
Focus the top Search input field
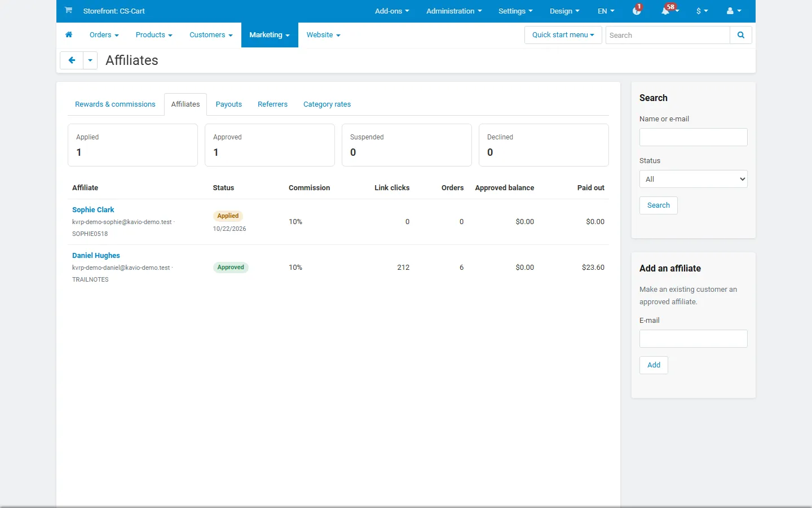668,35
